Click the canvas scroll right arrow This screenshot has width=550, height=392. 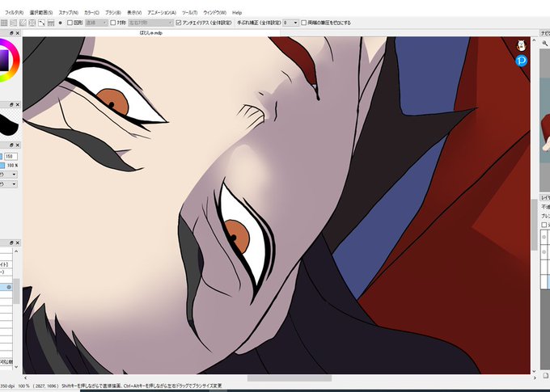[x=535, y=378]
